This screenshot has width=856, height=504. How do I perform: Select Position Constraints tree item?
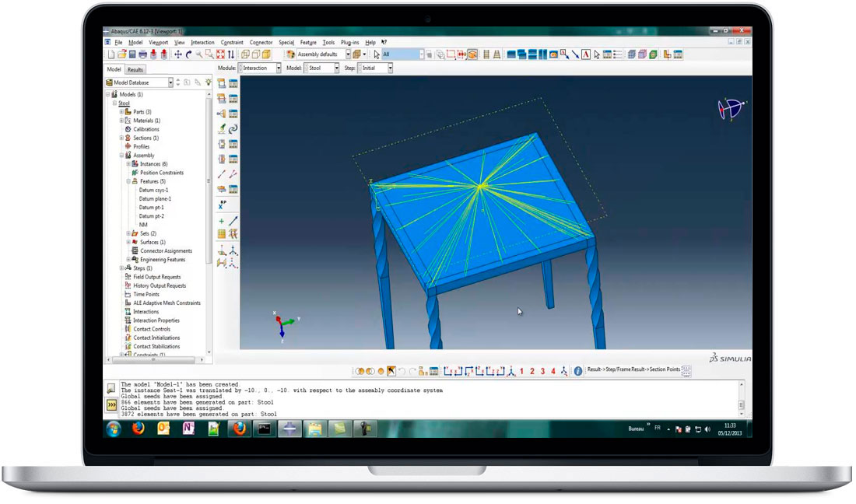[162, 173]
